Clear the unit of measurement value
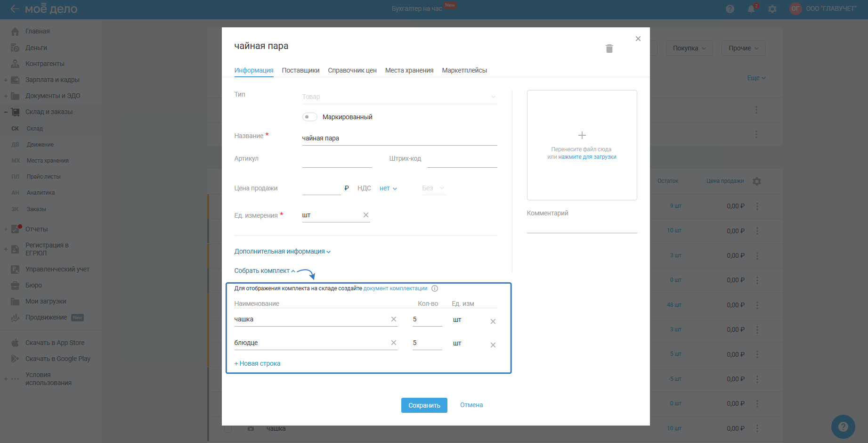This screenshot has height=443, width=868. coord(365,215)
